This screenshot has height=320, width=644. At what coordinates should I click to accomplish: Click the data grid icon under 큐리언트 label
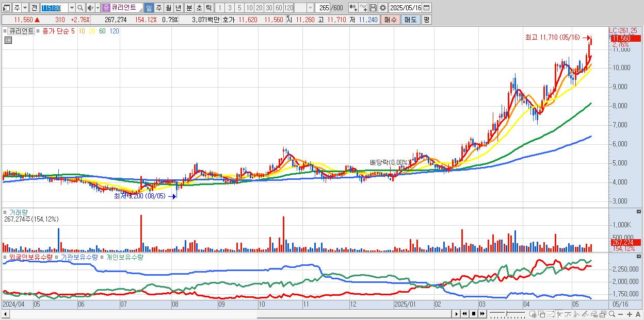tap(8, 40)
